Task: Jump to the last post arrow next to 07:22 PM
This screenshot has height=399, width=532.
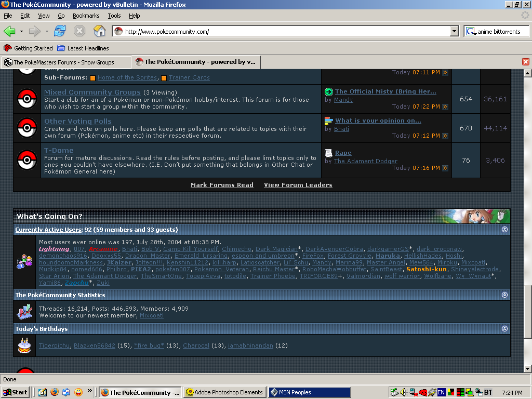Action: (x=445, y=107)
